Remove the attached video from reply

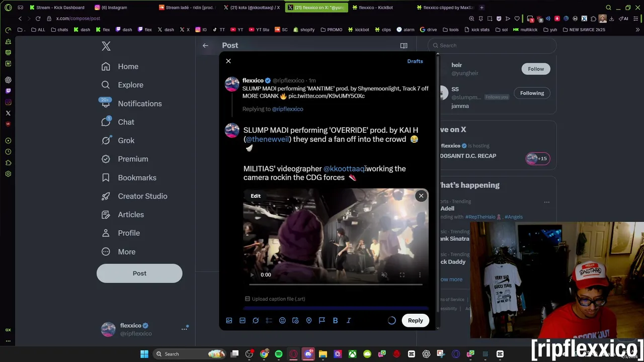pos(421,196)
